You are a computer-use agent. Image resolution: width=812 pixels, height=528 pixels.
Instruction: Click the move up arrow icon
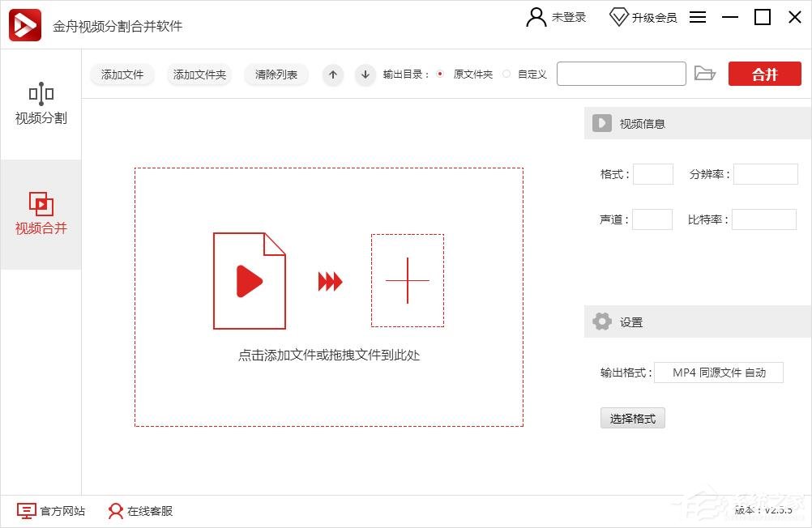pyautogui.click(x=333, y=75)
